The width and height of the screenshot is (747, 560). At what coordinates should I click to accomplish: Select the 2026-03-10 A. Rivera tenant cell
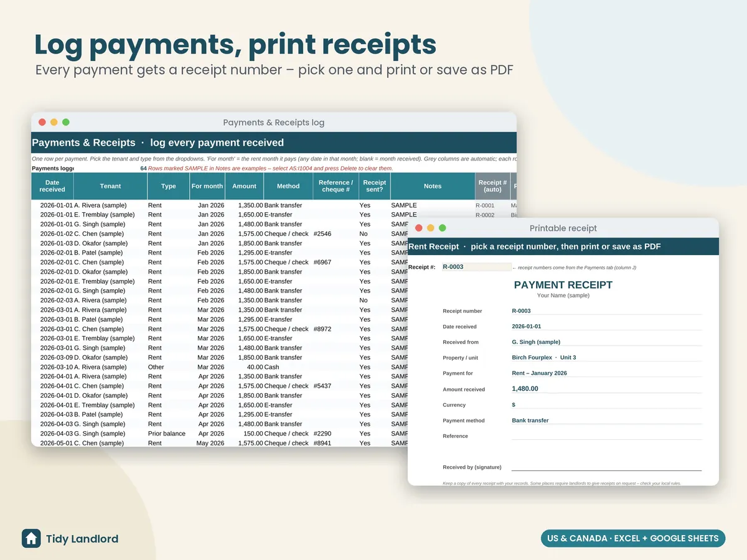[x=111, y=367]
